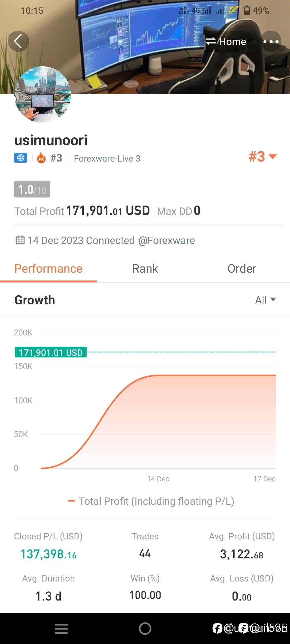Expand the orange #3 account dropdown
Image resolution: width=290 pixels, height=644 pixels.
pos(262,156)
